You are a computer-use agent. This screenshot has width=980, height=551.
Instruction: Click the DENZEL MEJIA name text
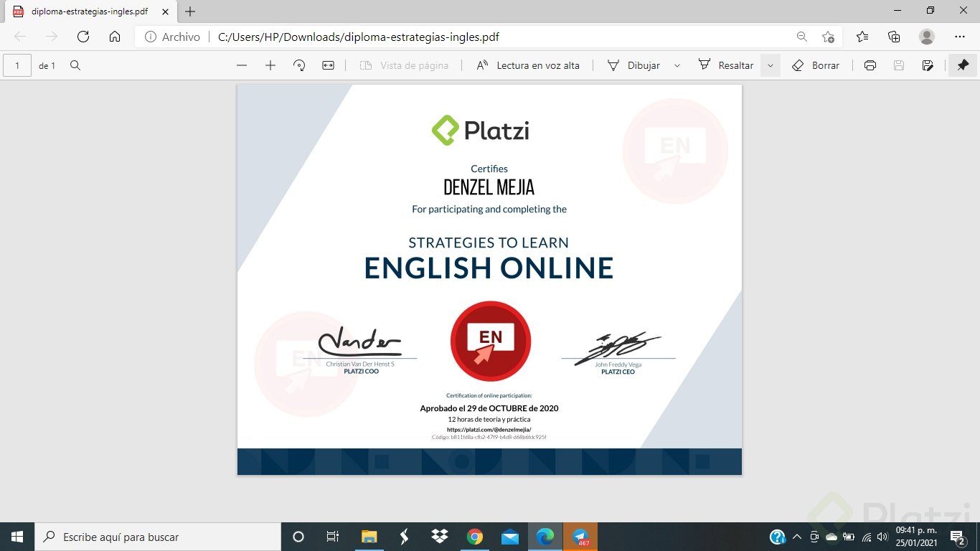tap(489, 187)
